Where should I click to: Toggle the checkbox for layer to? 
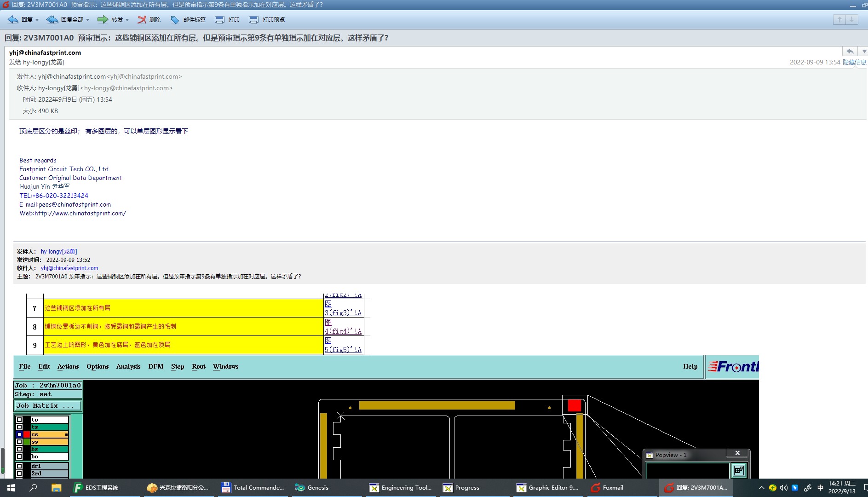pyautogui.click(x=19, y=420)
